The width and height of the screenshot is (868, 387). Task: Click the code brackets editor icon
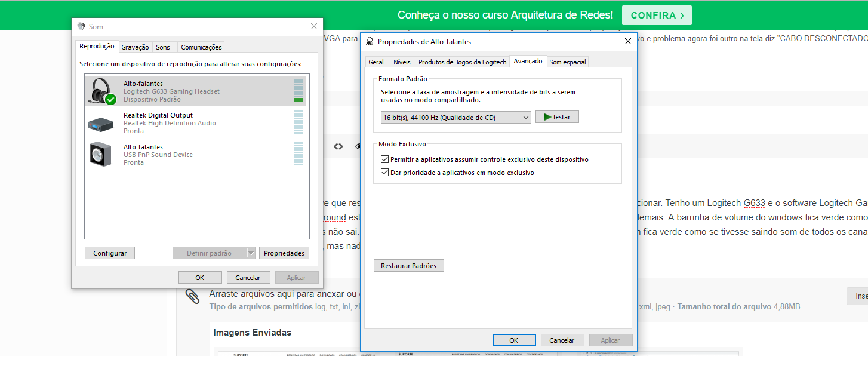click(338, 146)
